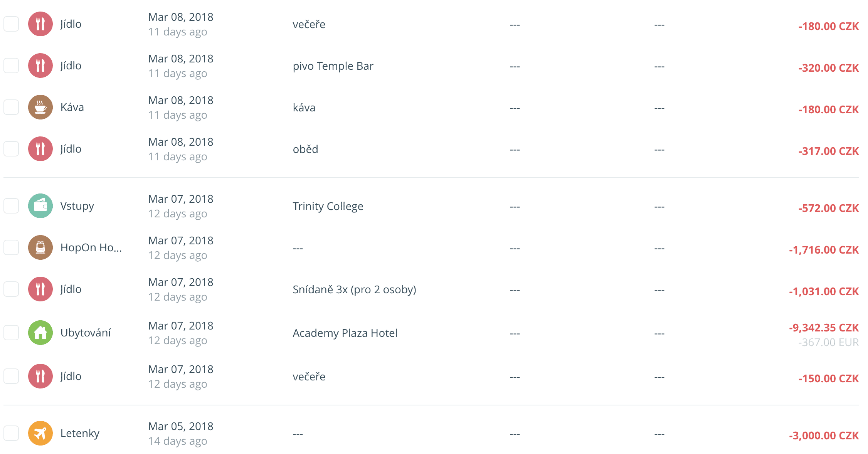
Task: Open the Trinity College entry note
Action: point(328,207)
